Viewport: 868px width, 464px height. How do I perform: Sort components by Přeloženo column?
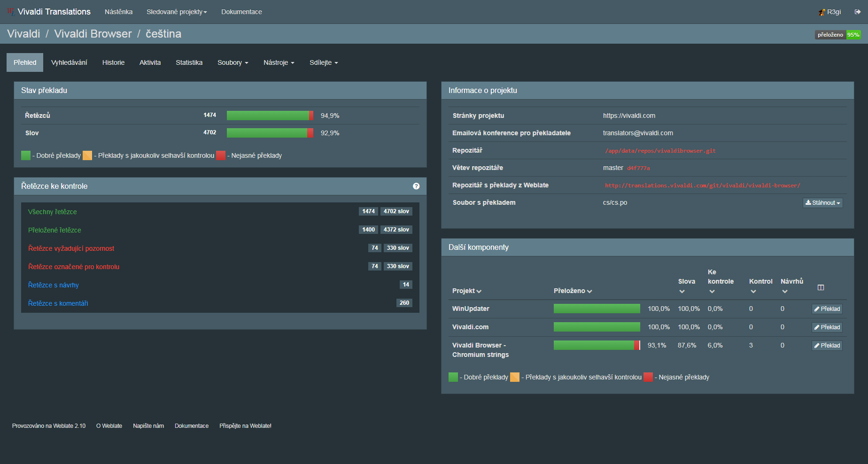[x=573, y=291]
